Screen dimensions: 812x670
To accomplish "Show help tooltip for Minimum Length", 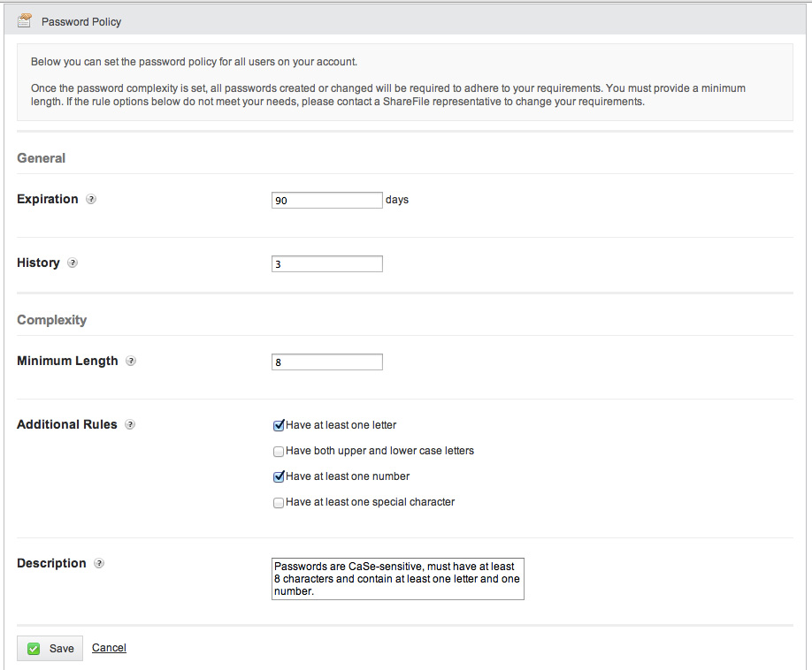I will click(x=131, y=362).
